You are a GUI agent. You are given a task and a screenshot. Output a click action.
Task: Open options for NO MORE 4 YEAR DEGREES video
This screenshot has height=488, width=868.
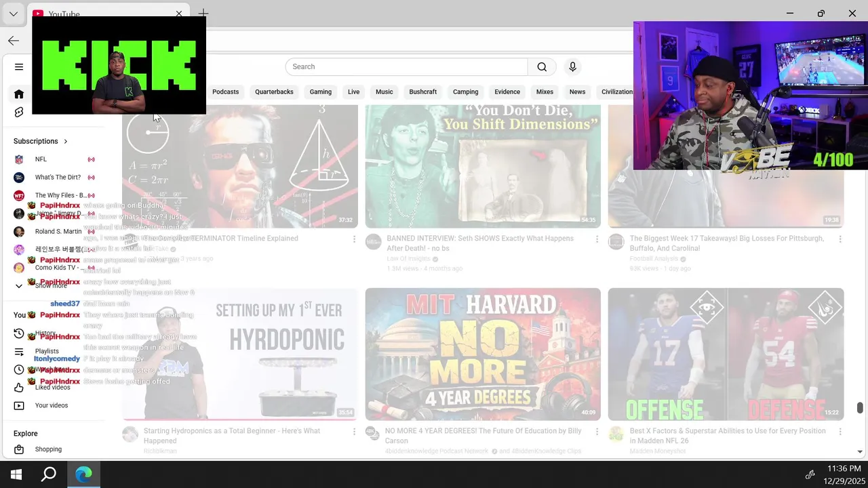[597, 432]
